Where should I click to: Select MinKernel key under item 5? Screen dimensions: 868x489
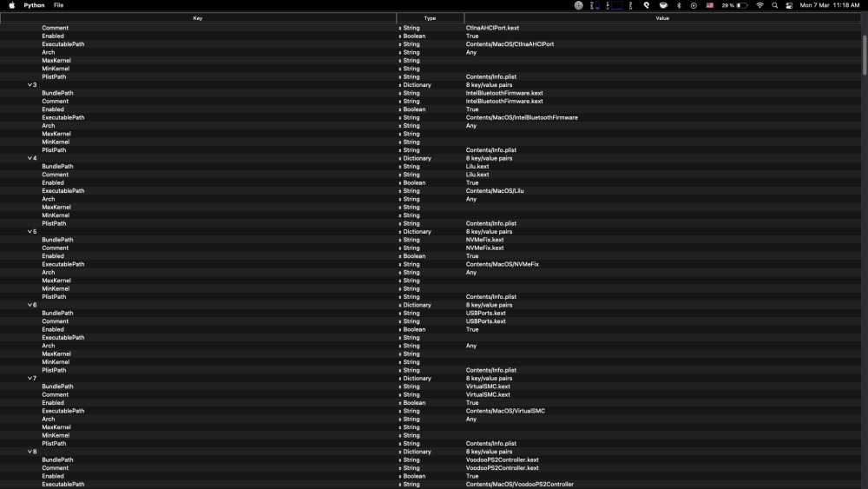coord(56,289)
